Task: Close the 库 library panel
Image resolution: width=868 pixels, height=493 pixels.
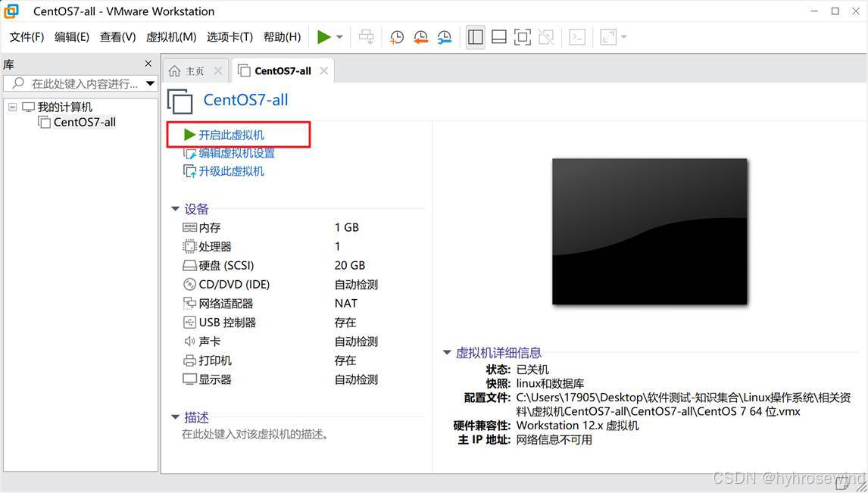Action: [148, 64]
